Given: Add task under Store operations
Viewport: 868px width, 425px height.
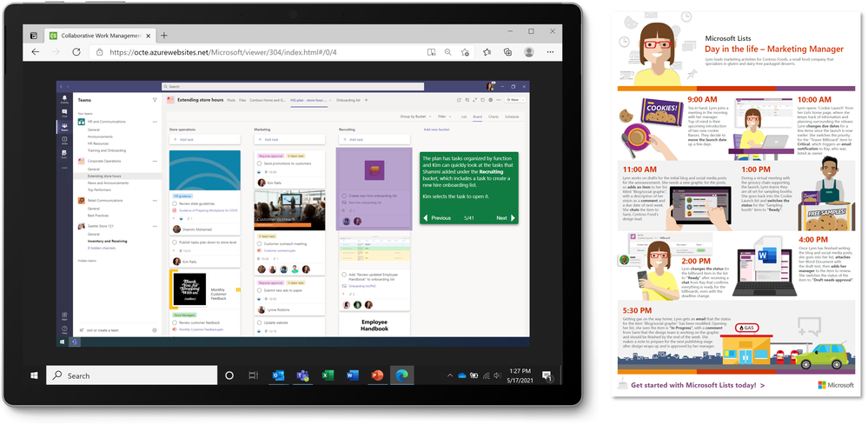Looking at the screenshot, I should point(205,140).
